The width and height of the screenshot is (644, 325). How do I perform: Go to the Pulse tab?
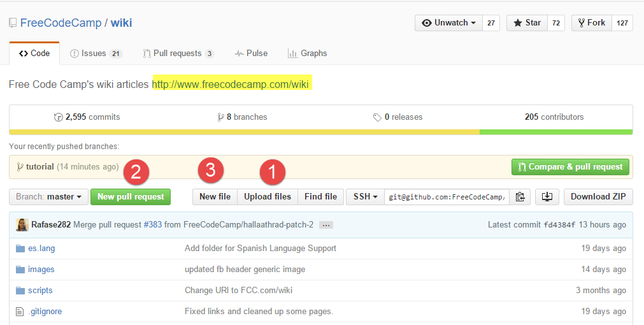[251, 54]
